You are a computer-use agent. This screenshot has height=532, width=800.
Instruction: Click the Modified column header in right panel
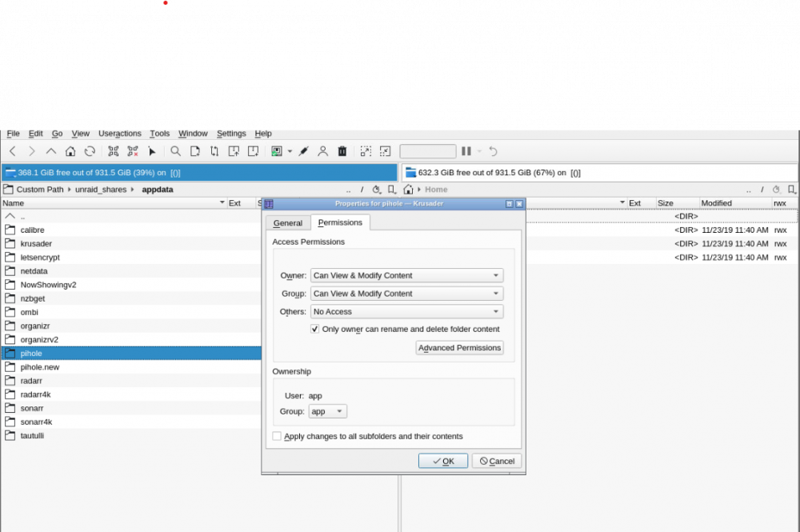click(x=734, y=203)
